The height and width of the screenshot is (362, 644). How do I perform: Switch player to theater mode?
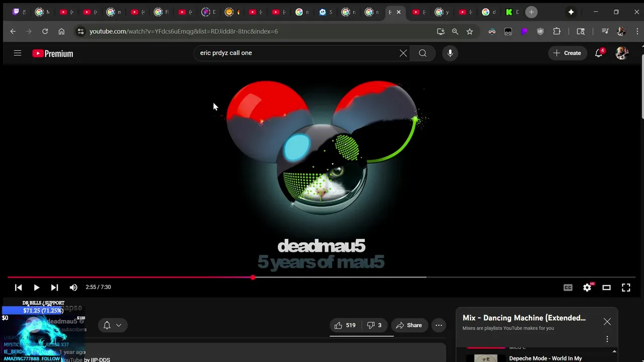point(607,287)
